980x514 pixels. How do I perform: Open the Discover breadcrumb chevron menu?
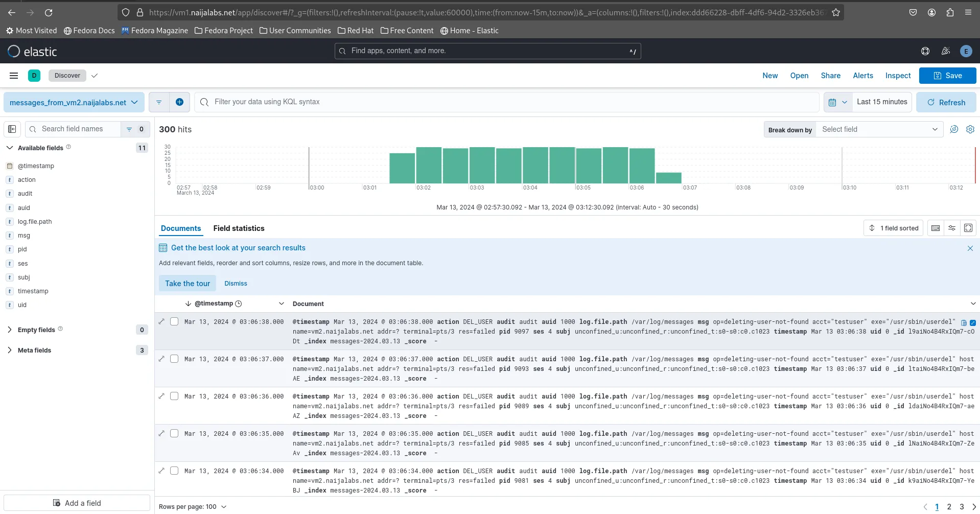pyautogui.click(x=95, y=76)
